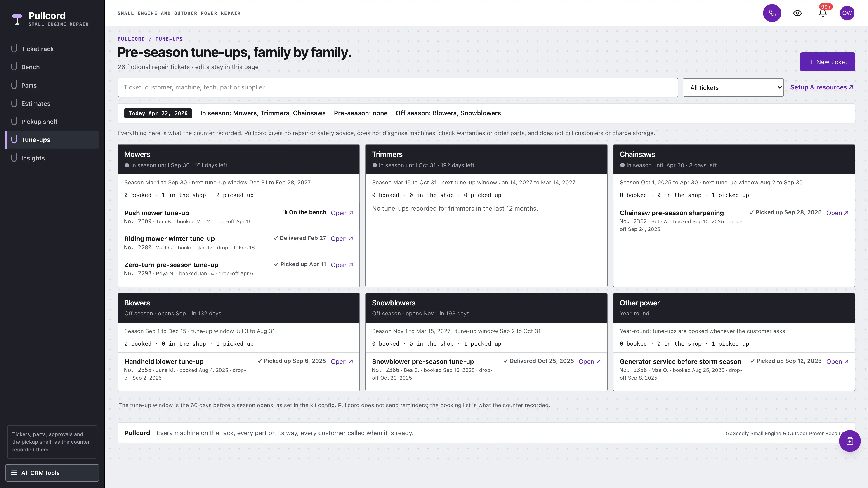
Task: Click the Mowers card heading
Action: pos(137,154)
